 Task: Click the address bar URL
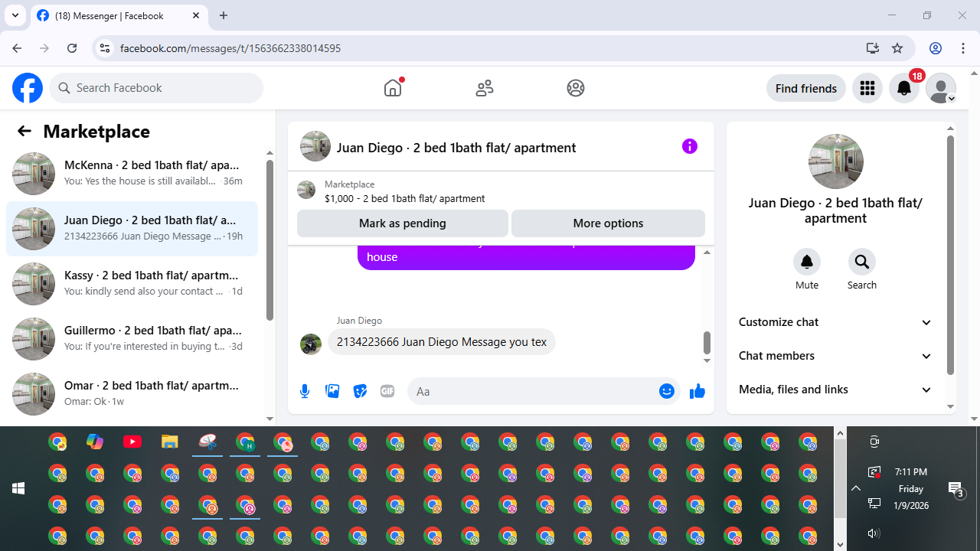[230, 48]
